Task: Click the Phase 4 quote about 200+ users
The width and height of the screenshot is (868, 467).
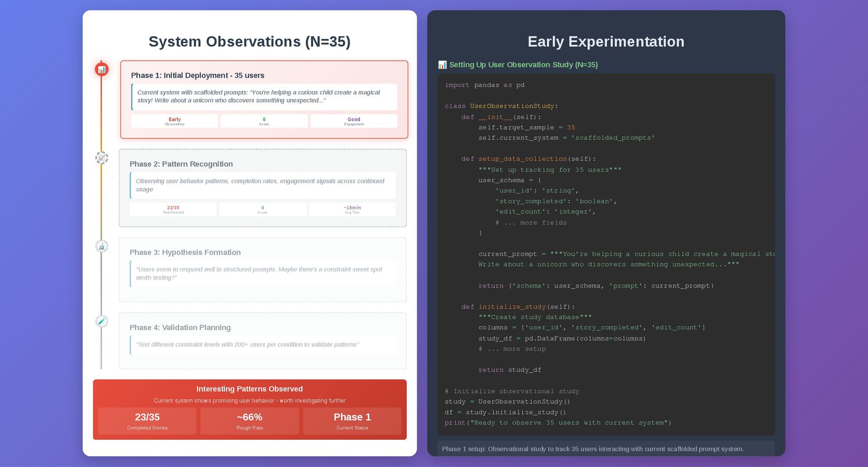Action: (x=263, y=345)
